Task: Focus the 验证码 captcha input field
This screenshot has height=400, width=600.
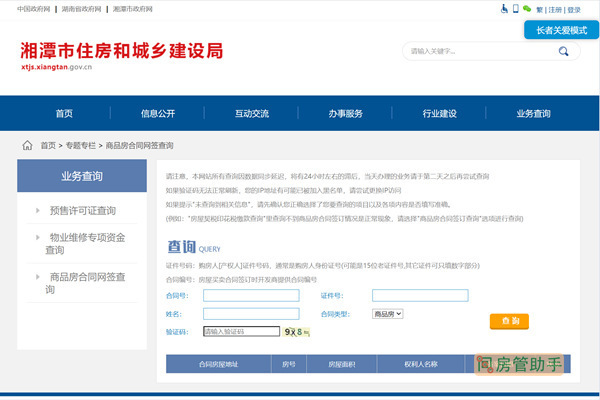Action: point(241,331)
